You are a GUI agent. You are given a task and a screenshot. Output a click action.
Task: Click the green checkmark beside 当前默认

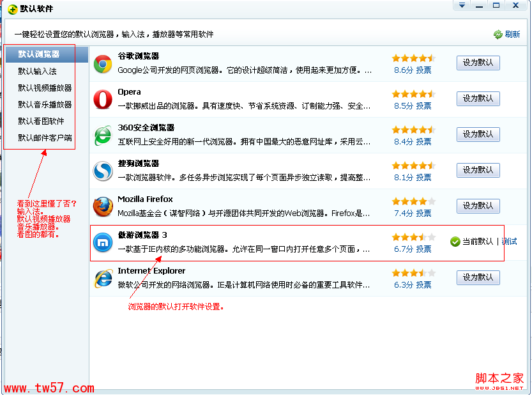(x=455, y=242)
